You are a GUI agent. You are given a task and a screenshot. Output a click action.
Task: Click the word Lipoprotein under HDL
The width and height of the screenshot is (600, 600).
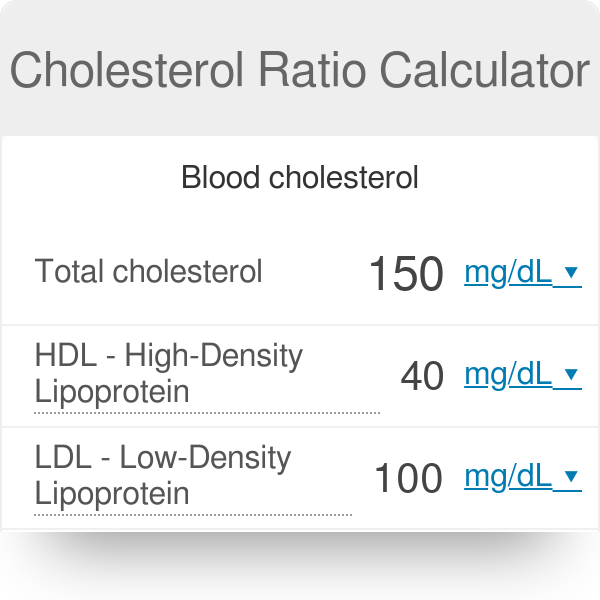[111, 391]
